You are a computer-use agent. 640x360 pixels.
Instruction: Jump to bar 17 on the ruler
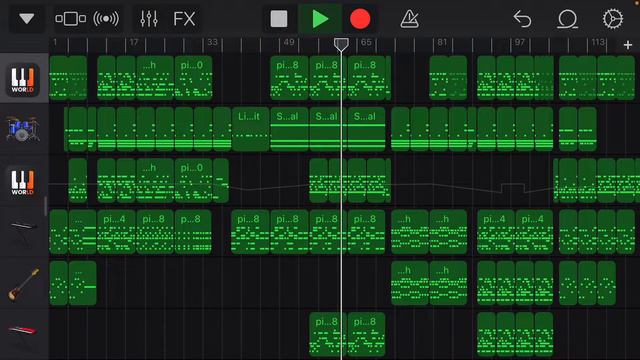(134, 42)
